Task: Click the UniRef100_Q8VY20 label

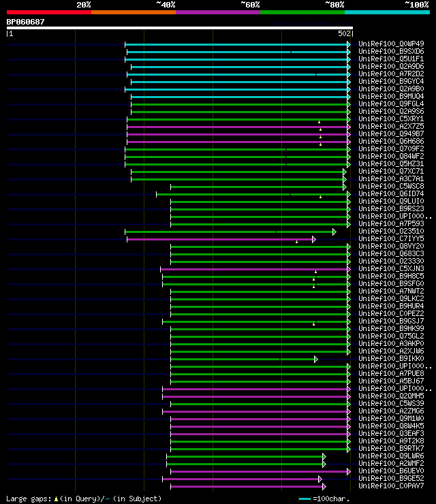Action: [391, 247]
